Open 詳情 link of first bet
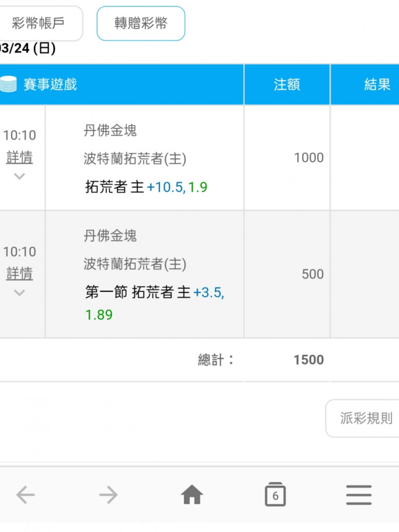 tap(20, 157)
